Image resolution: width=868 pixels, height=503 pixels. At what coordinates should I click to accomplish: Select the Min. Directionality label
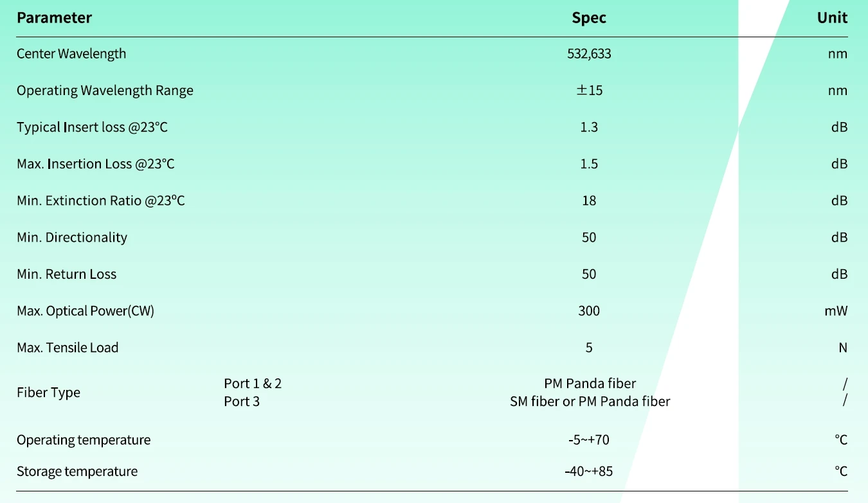click(x=72, y=237)
